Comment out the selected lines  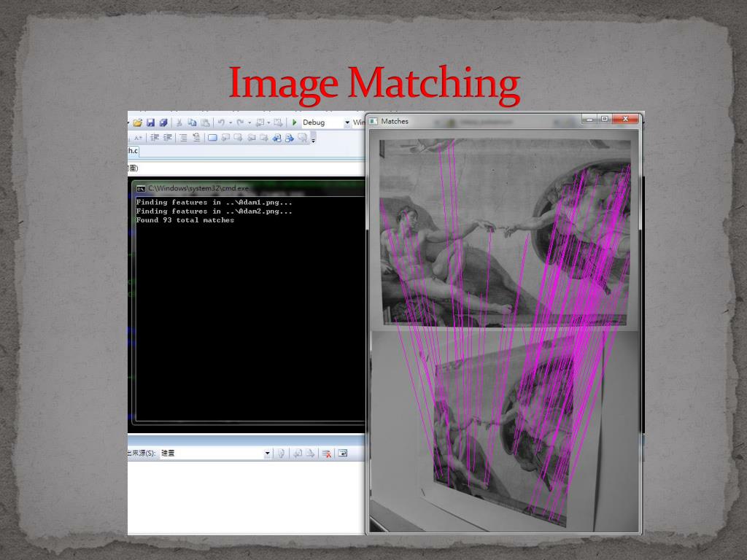(x=183, y=138)
